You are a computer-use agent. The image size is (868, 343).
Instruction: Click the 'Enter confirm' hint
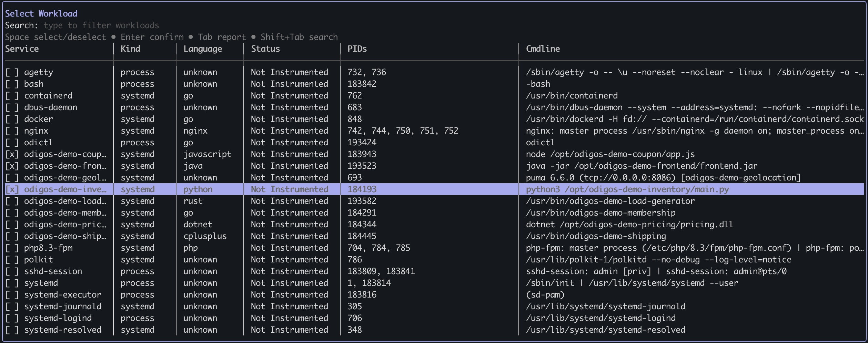coord(152,37)
